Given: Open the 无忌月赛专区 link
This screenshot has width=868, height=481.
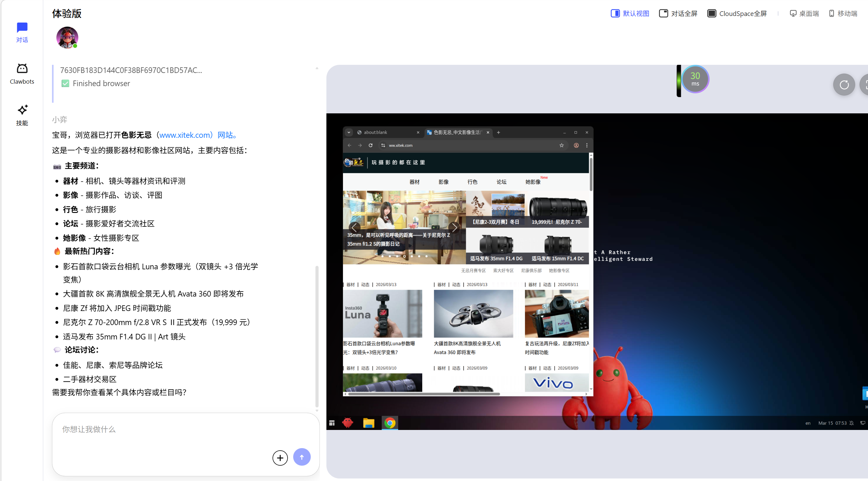Looking at the screenshot, I should point(473,271).
